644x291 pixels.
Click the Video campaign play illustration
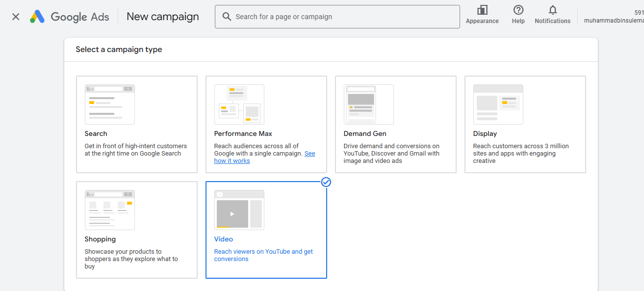(x=232, y=213)
